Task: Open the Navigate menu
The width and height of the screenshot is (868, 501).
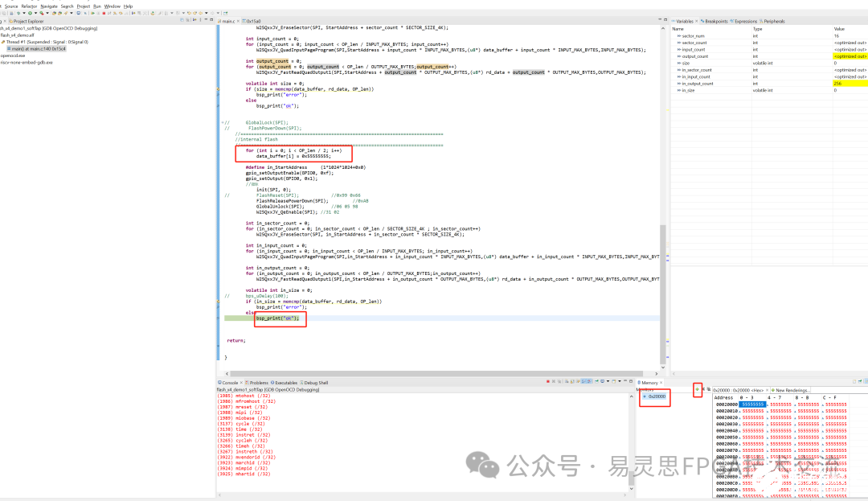Action: click(x=49, y=6)
